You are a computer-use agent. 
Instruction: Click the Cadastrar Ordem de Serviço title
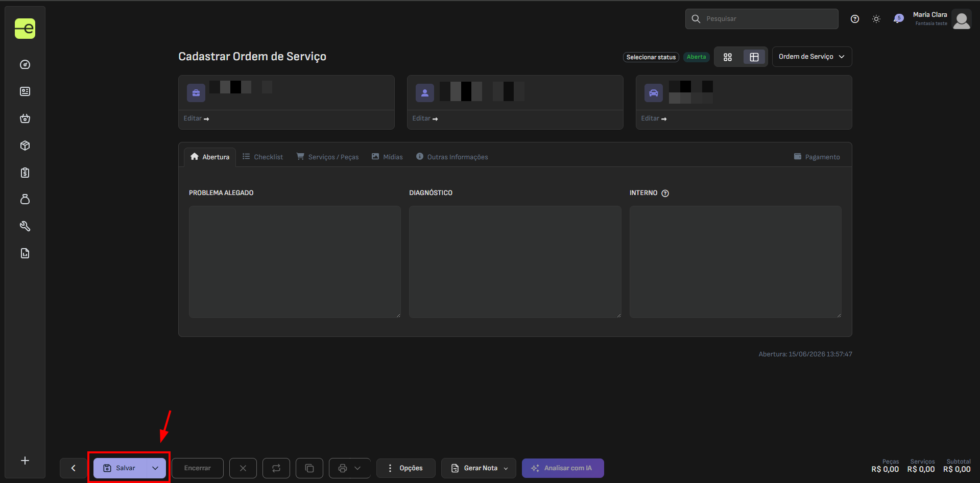tap(252, 57)
